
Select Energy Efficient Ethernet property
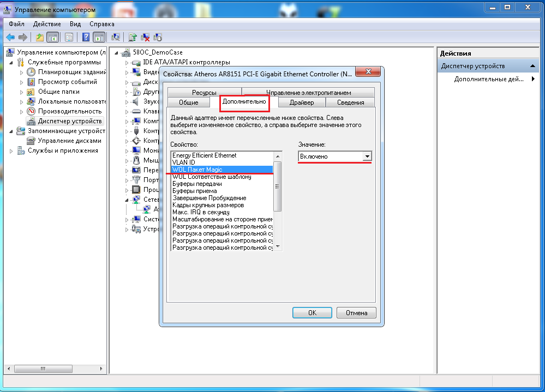tap(222, 155)
